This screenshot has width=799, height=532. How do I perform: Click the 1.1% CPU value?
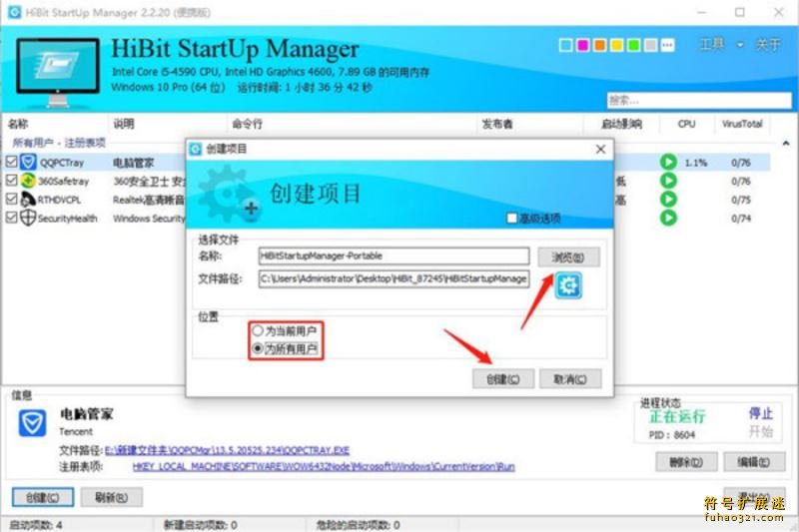(x=696, y=163)
